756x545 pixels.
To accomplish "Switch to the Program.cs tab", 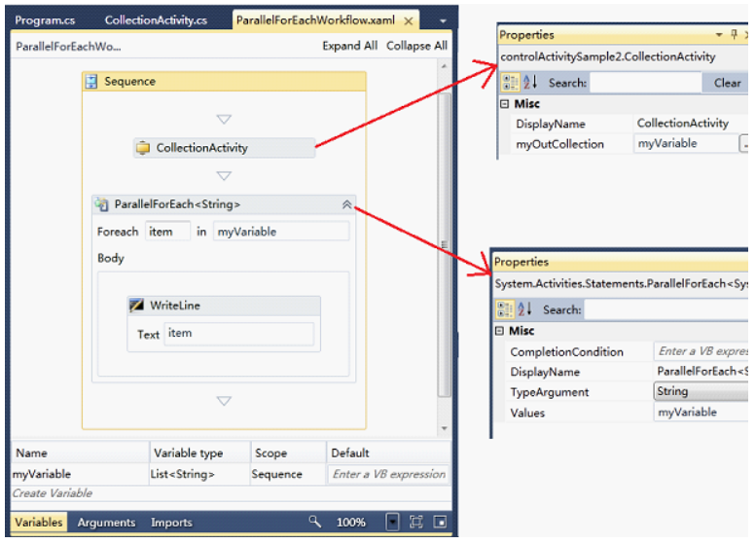I will 45,20.
